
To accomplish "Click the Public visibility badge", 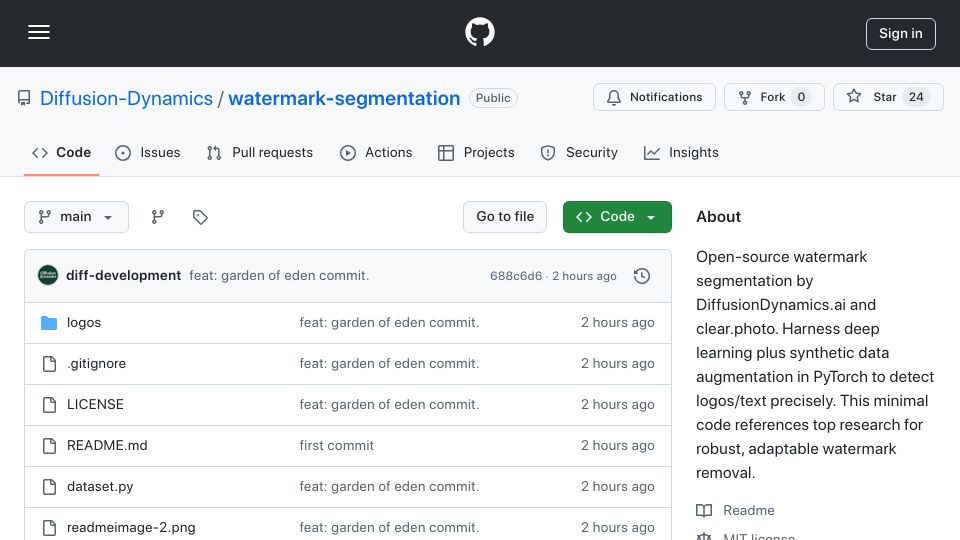I will [x=493, y=98].
